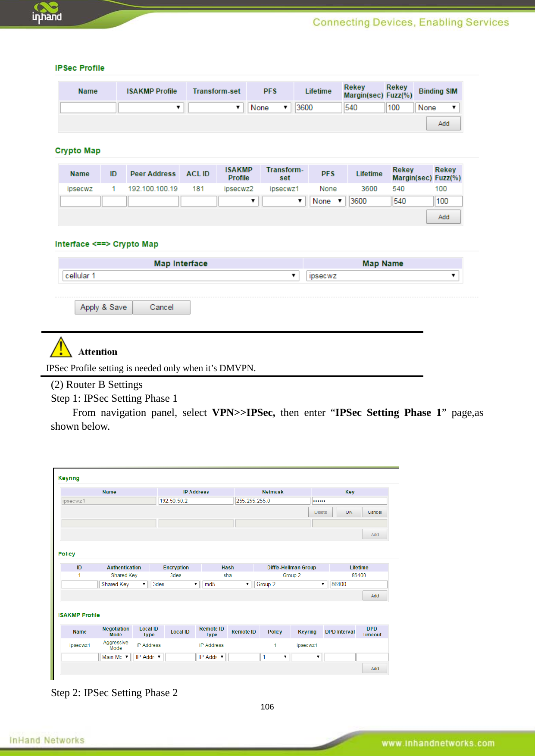This screenshot has width=535, height=756.
Task: Open Hash md5 dropdown in Policy
Action: 227,584
